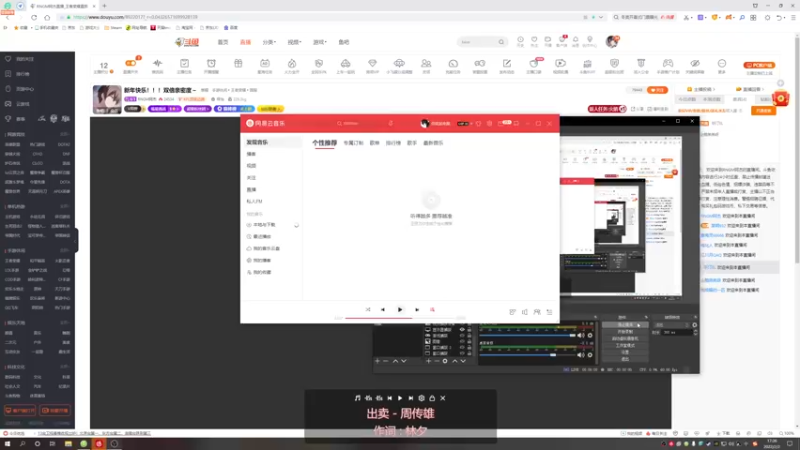800x450 pixels.
Task: Click the orange follow button on stream header
Action: (x=657, y=90)
